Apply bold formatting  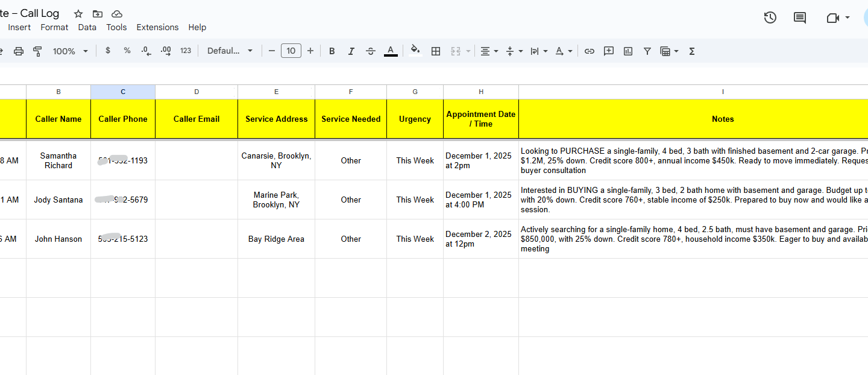tap(332, 51)
